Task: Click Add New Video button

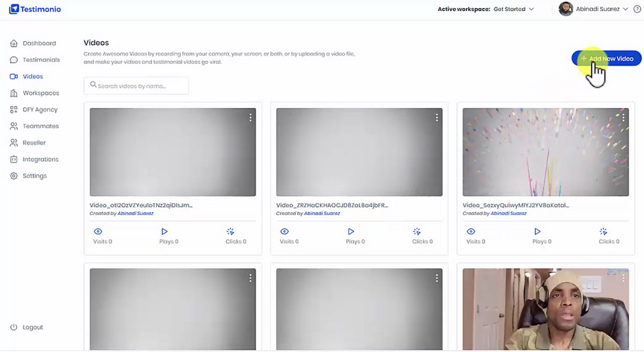Action: click(606, 58)
